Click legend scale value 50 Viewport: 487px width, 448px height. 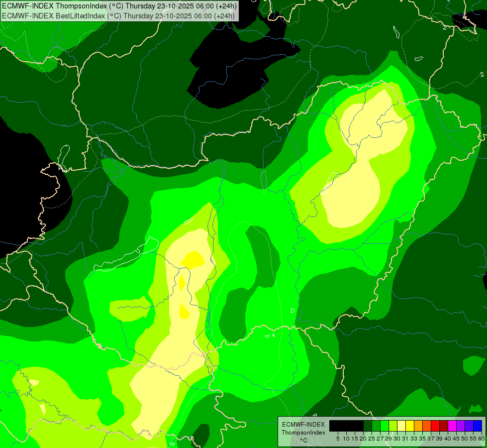[465, 439]
